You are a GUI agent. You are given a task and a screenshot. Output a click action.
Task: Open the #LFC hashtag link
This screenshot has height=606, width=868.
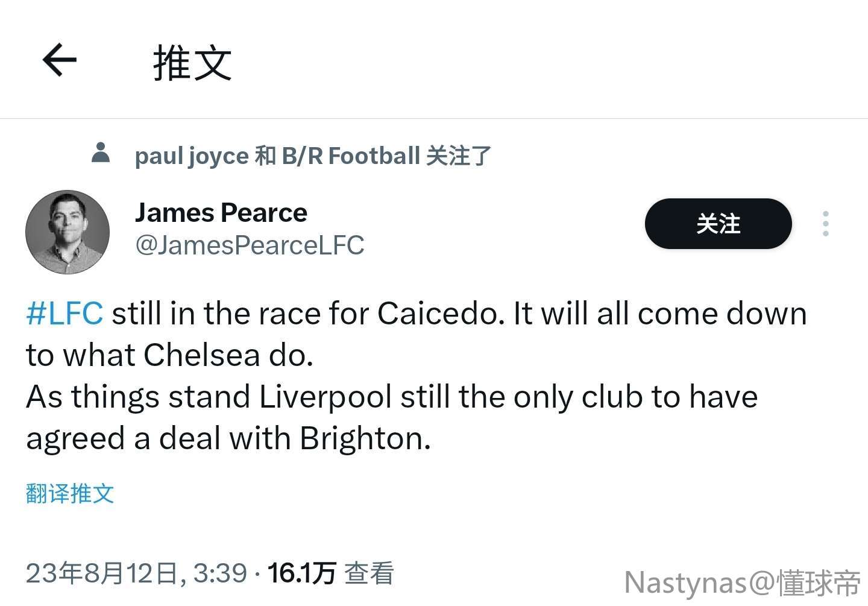(64, 314)
